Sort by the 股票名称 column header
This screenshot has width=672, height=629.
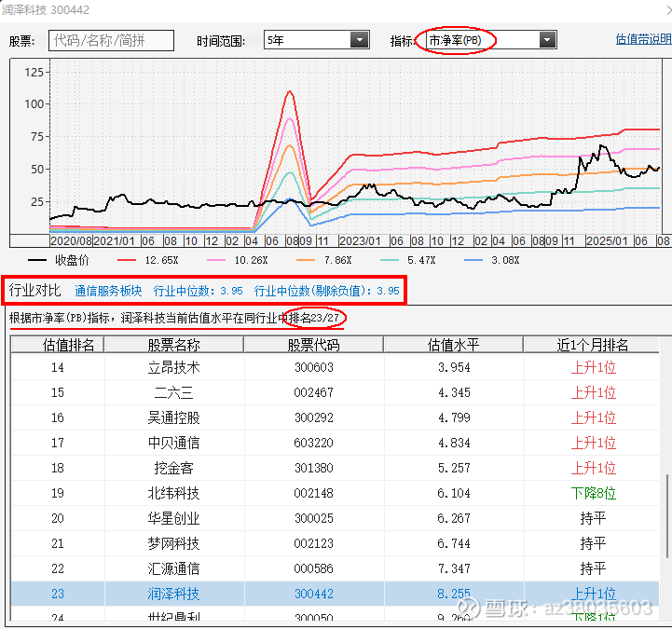pos(174,345)
